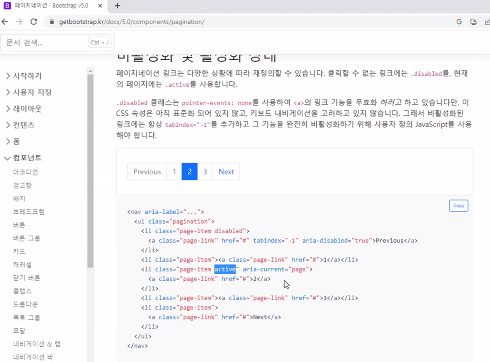The width and height of the screenshot is (490, 362).
Task: Click active page 2 in the pagination
Action: pos(190,172)
